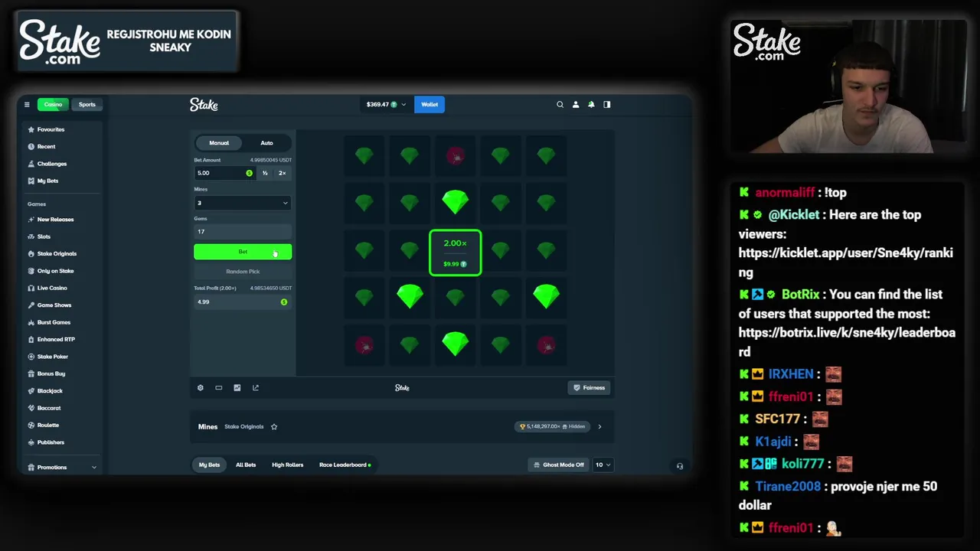Click the Favourites star sidebar icon
Image resolution: width=980 pixels, height=551 pixels.
click(x=31, y=129)
